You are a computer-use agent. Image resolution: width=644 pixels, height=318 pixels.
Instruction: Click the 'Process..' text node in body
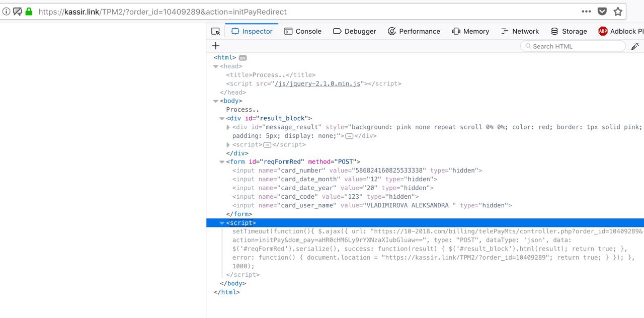pos(243,110)
